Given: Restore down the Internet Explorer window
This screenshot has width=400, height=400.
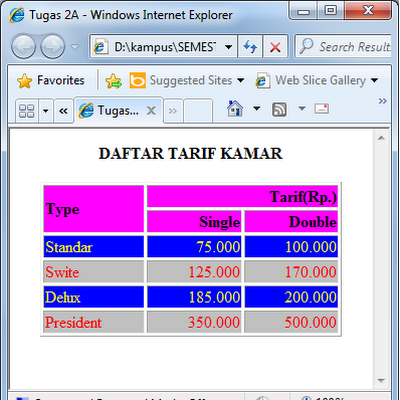Looking at the screenshot, I should pos(330,11).
